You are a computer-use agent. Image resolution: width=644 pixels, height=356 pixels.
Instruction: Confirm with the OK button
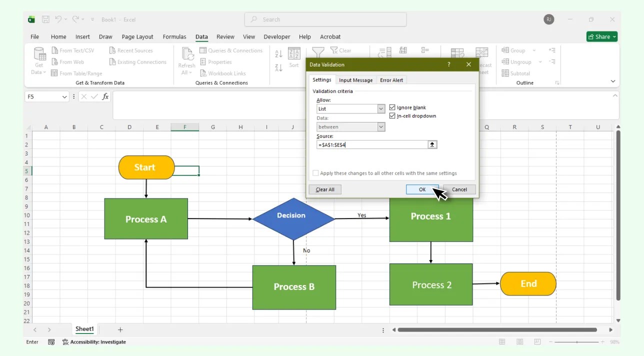click(422, 189)
